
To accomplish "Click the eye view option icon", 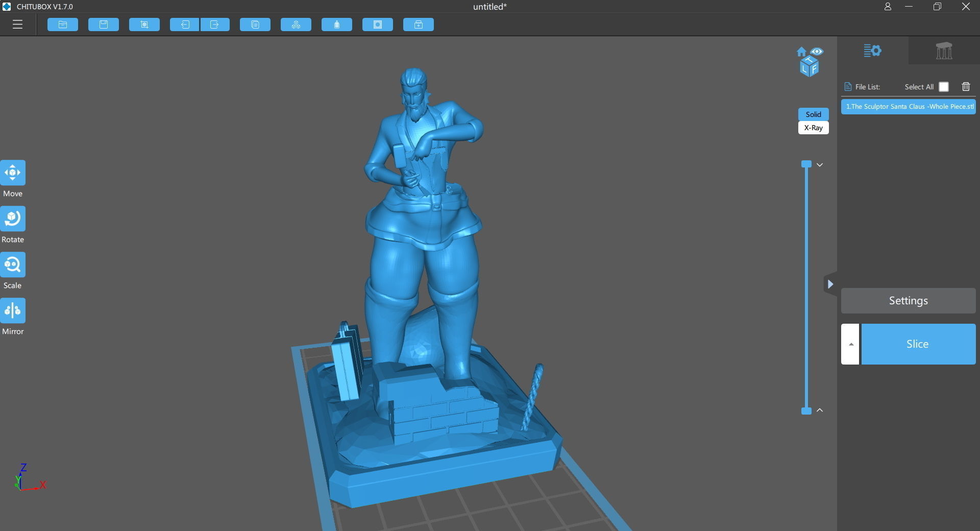I will [817, 51].
